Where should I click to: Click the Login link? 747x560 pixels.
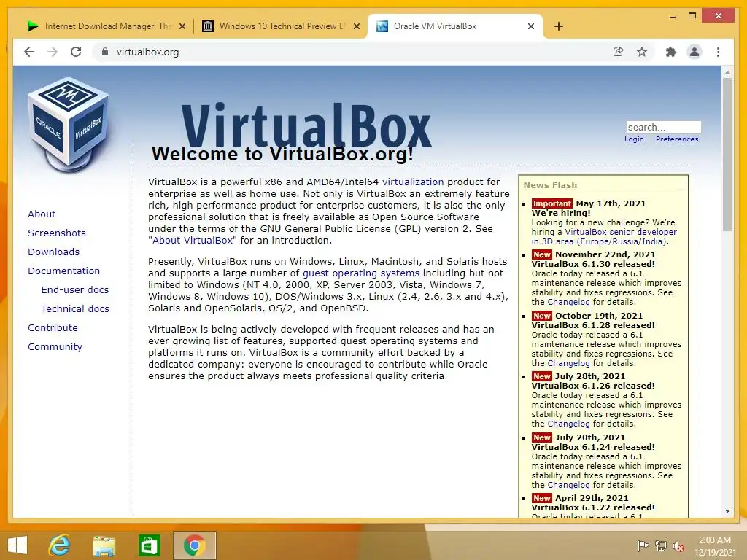(634, 139)
